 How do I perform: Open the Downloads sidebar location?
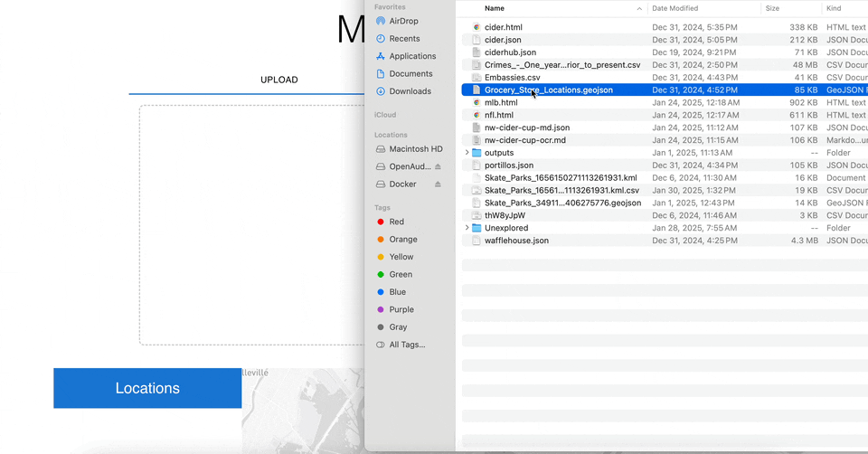403,91
